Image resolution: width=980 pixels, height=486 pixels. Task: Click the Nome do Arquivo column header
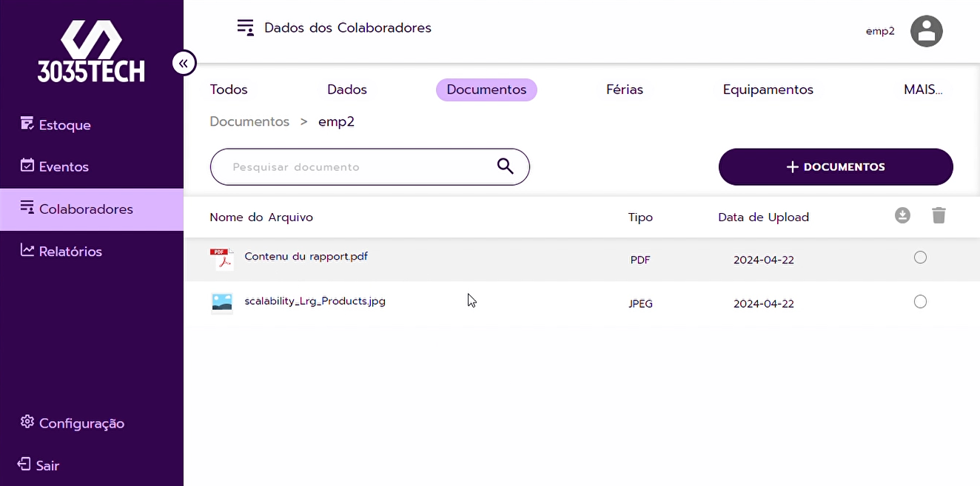point(261,217)
